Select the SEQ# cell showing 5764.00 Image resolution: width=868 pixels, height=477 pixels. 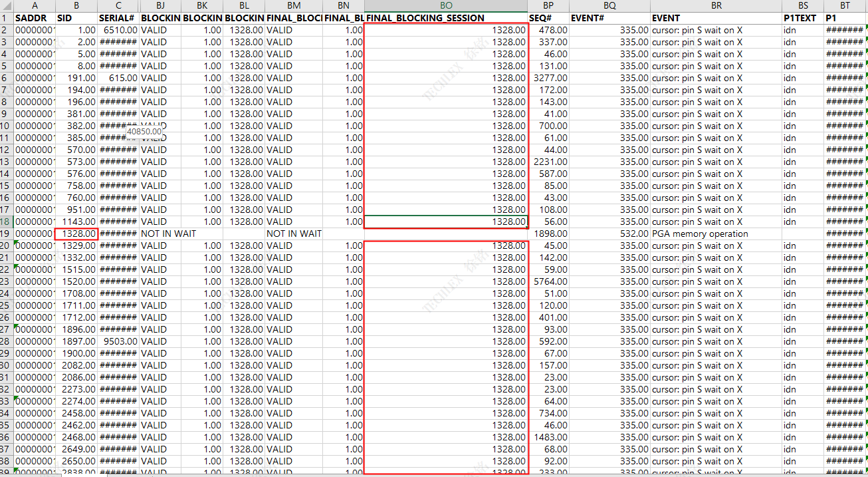tap(548, 281)
